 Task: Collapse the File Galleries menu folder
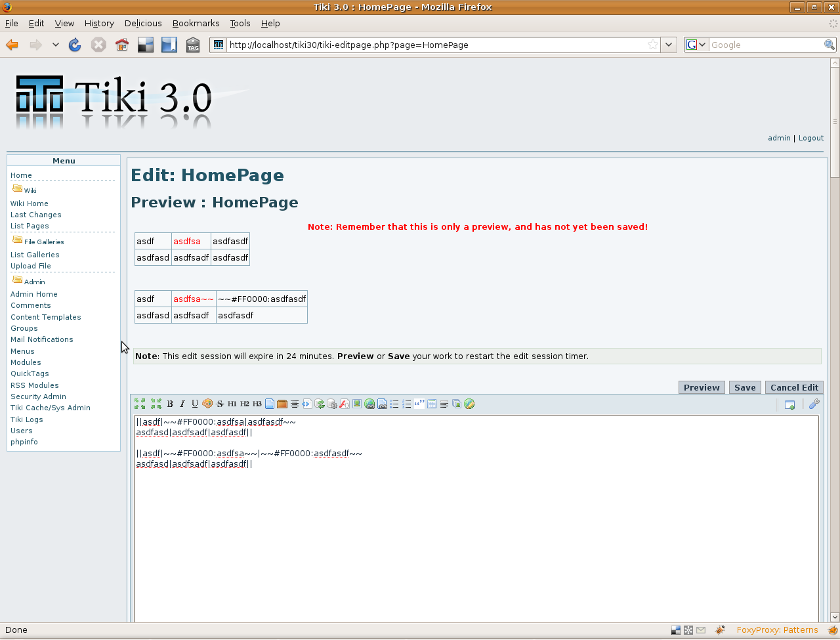[17, 240]
